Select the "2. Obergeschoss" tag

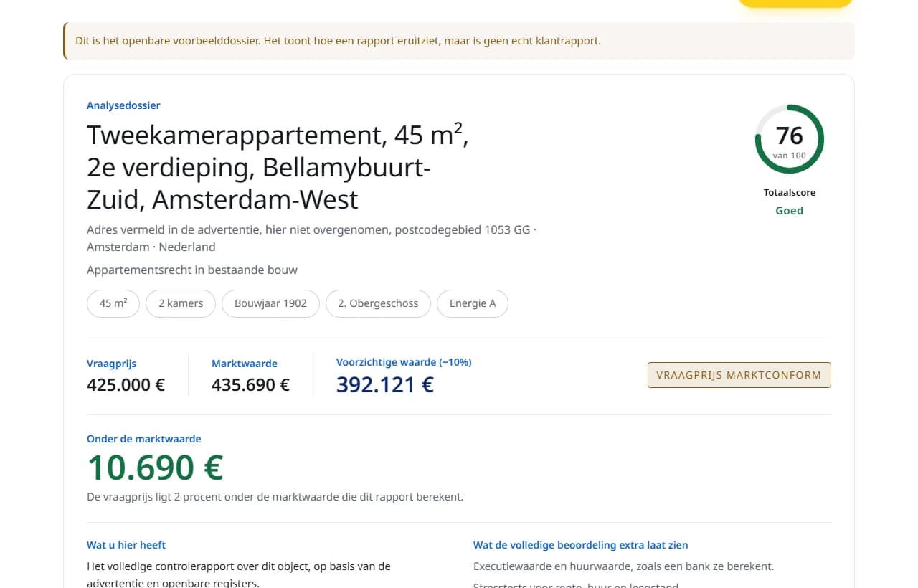pos(378,303)
